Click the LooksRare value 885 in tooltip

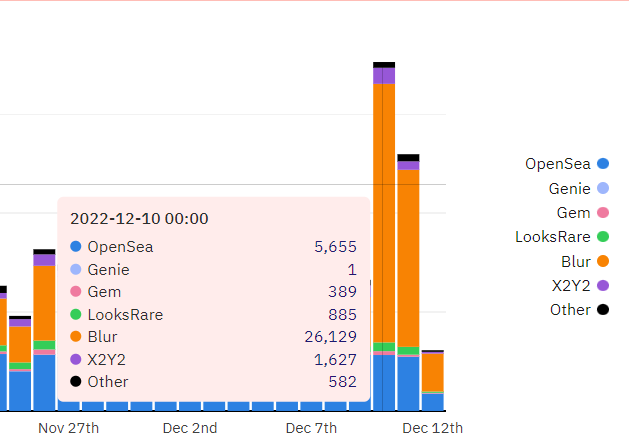(x=342, y=315)
